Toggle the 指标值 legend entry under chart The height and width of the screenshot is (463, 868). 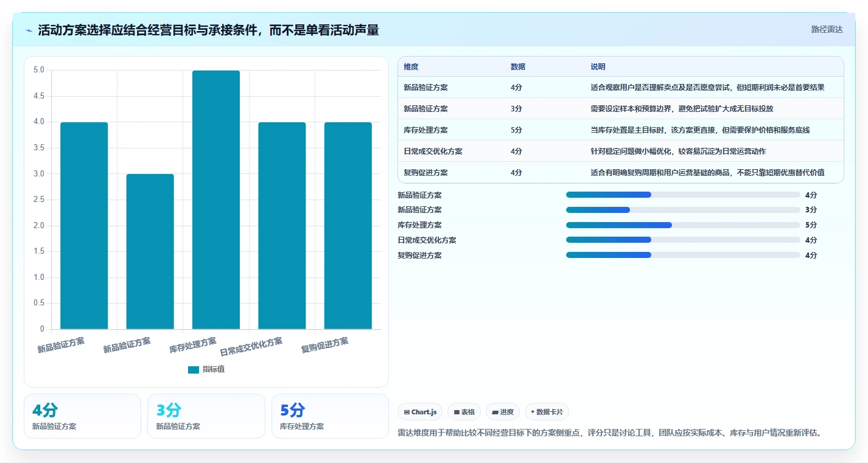(x=206, y=369)
